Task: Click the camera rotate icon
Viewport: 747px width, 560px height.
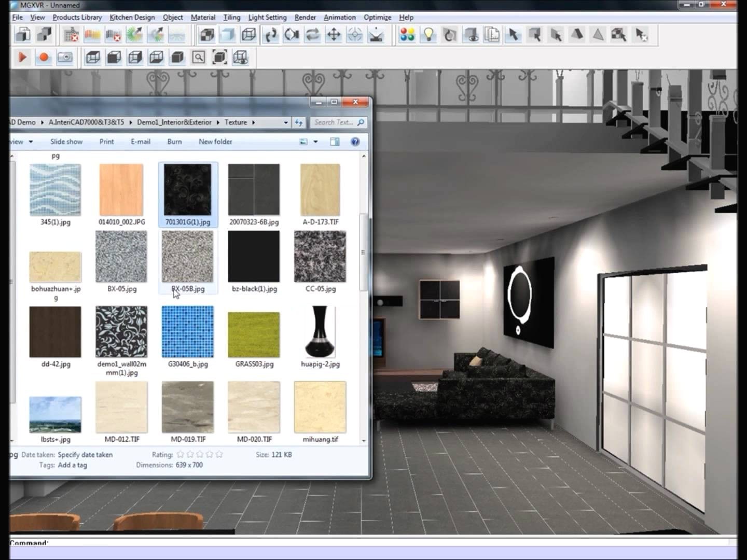Action: click(292, 35)
